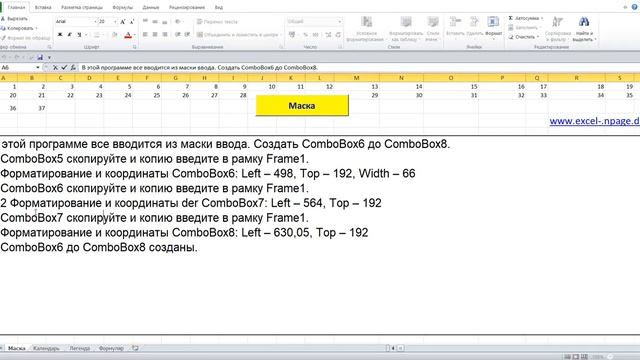The height and width of the screenshot is (360, 640).
Task: Toggle underline formatting
Action: tap(79, 35)
